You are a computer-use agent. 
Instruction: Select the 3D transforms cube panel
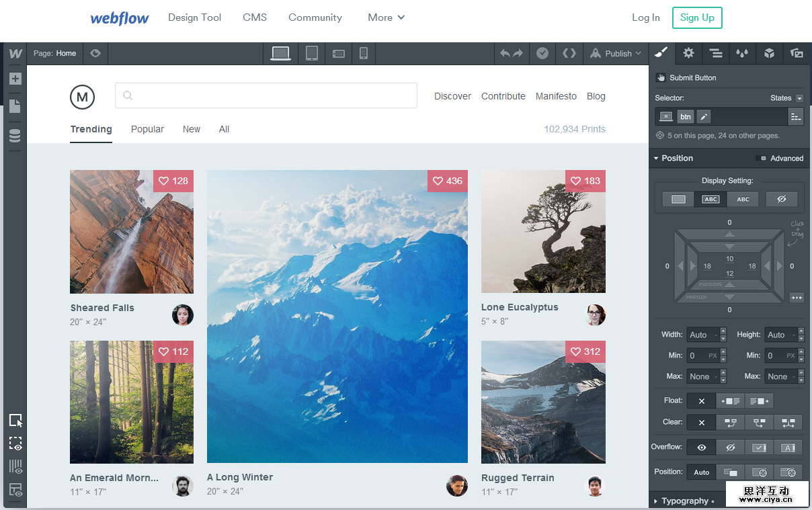point(769,54)
